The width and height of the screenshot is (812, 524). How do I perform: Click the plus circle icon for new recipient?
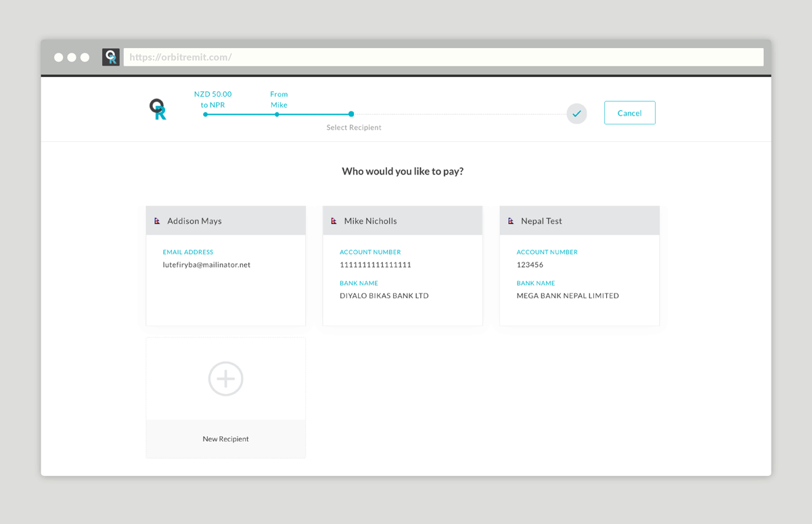point(225,379)
